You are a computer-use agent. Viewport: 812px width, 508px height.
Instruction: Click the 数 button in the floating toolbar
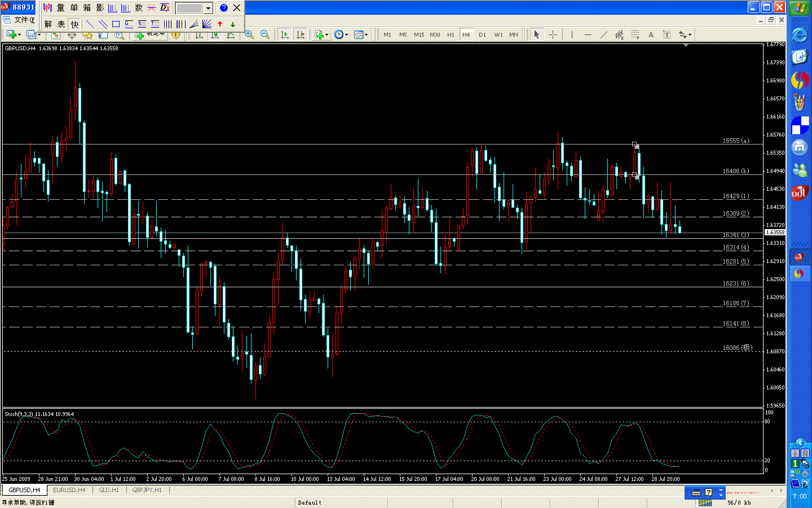coord(139,8)
